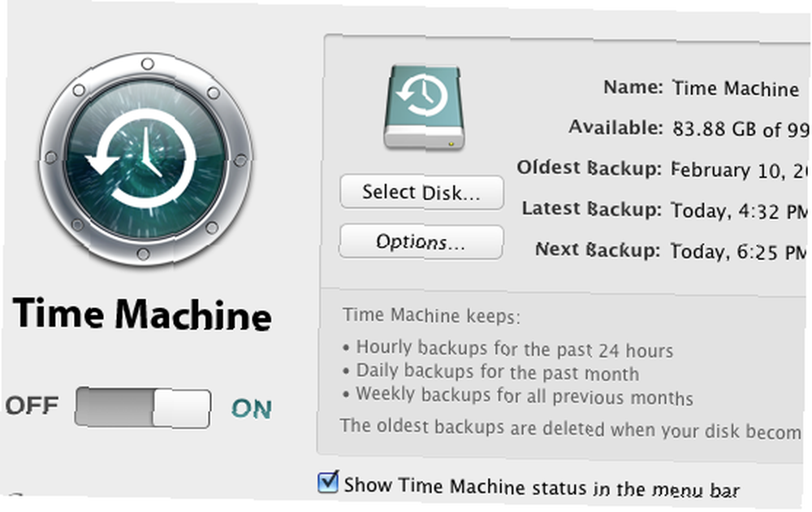812x512 pixels.
Task: Click the 'Time Machine keeps:' heading
Action: coord(431,315)
